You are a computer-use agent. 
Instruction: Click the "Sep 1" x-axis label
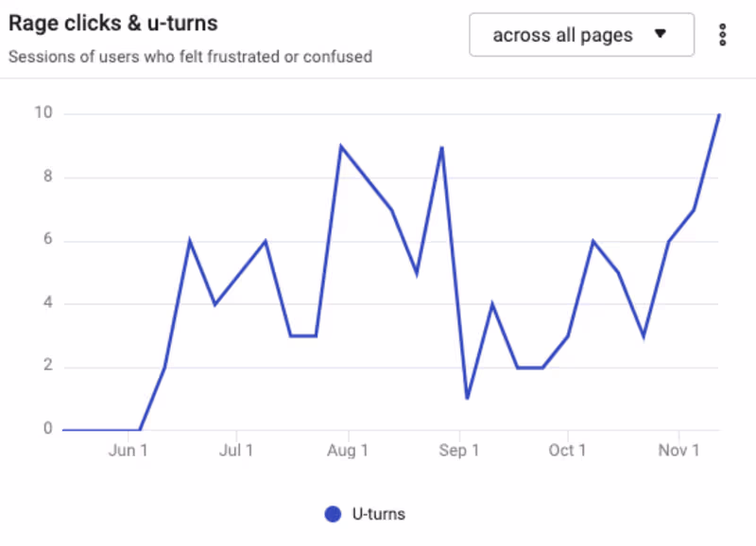coord(459,451)
